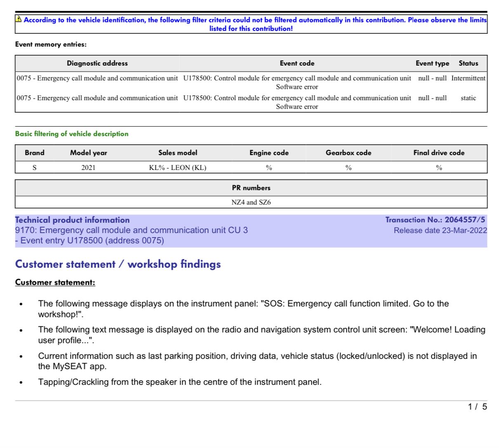Select the Model year column header

click(x=88, y=153)
